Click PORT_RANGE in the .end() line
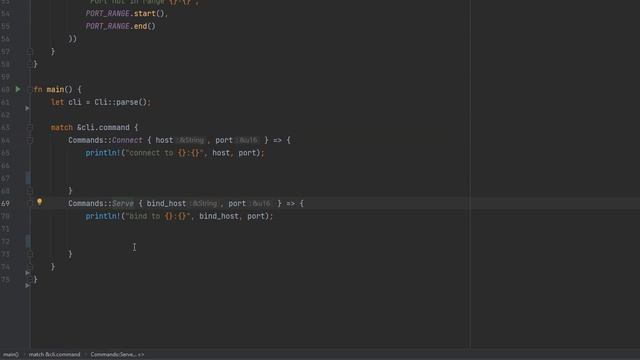The width and height of the screenshot is (640, 360). [x=107, y=26]
